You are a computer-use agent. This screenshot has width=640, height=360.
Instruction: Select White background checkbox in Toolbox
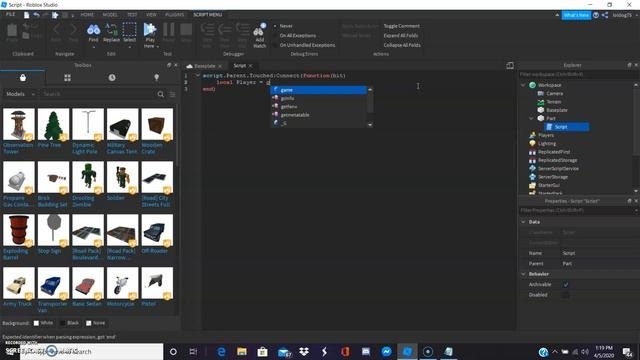click(x=36, y=323)
